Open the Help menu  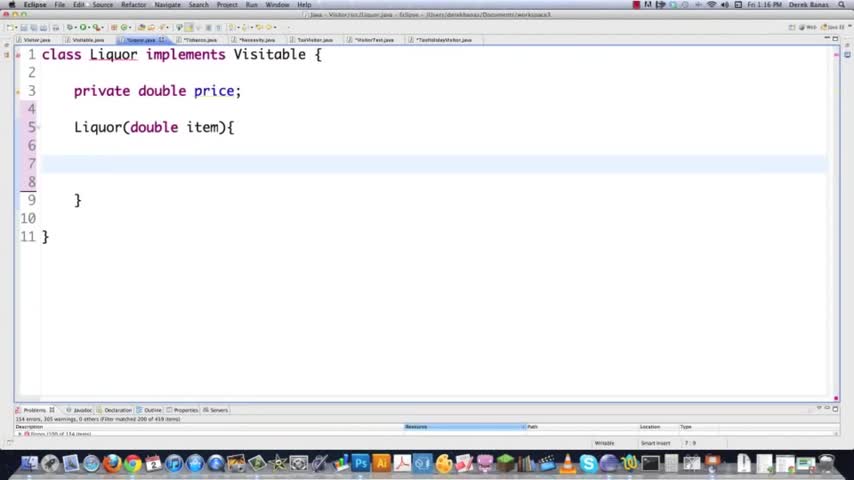(304, 4)
